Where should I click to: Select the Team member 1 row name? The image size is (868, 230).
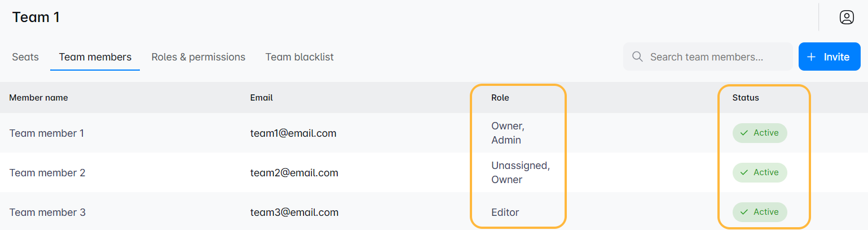(47, 133)
